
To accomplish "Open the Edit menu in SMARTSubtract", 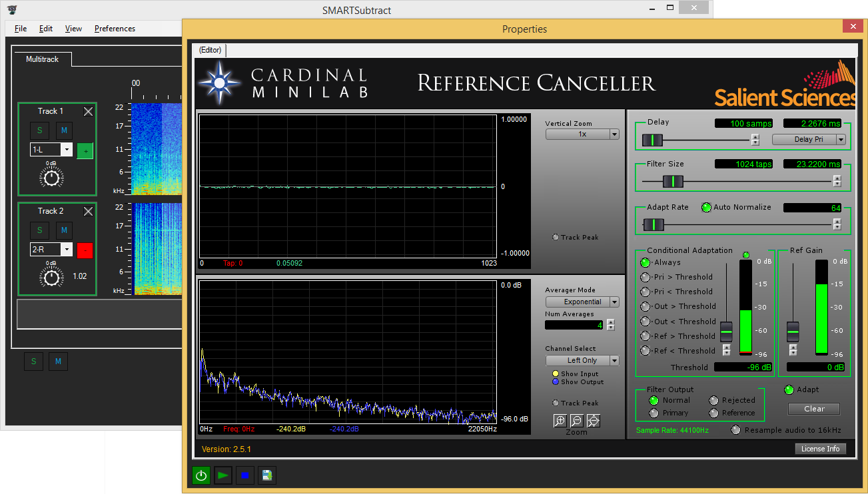I will tap(46, 29).
